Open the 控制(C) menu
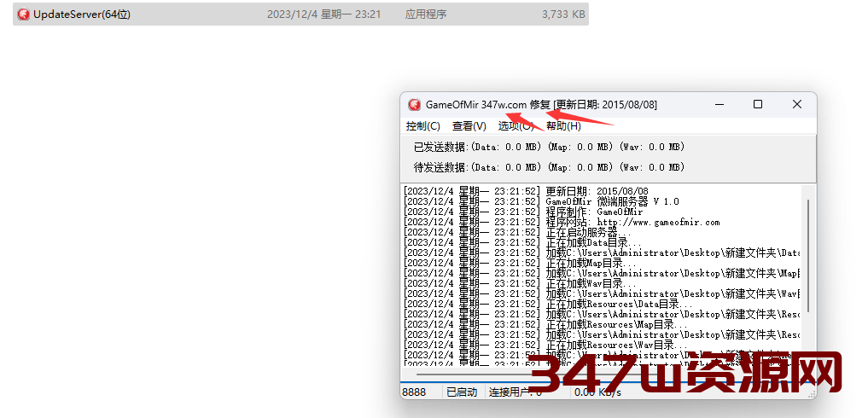This screenshot has height=418, width=868. [x=423, y=126]
